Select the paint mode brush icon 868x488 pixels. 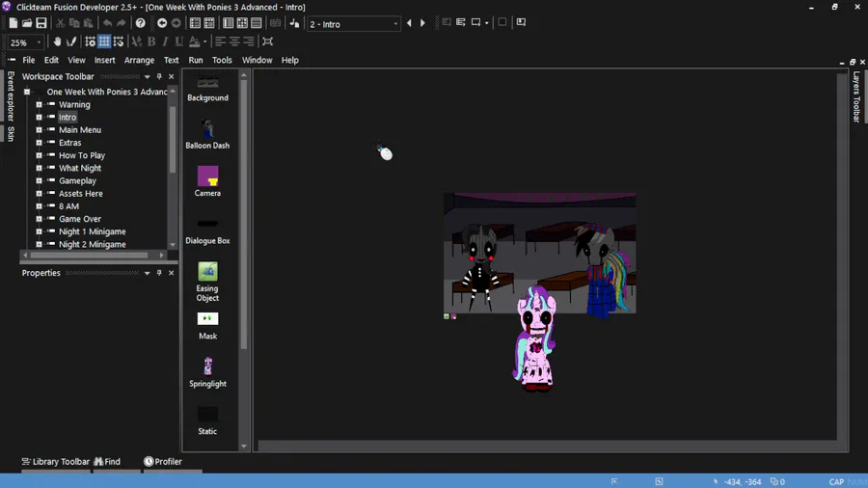[x=70, y=41]
